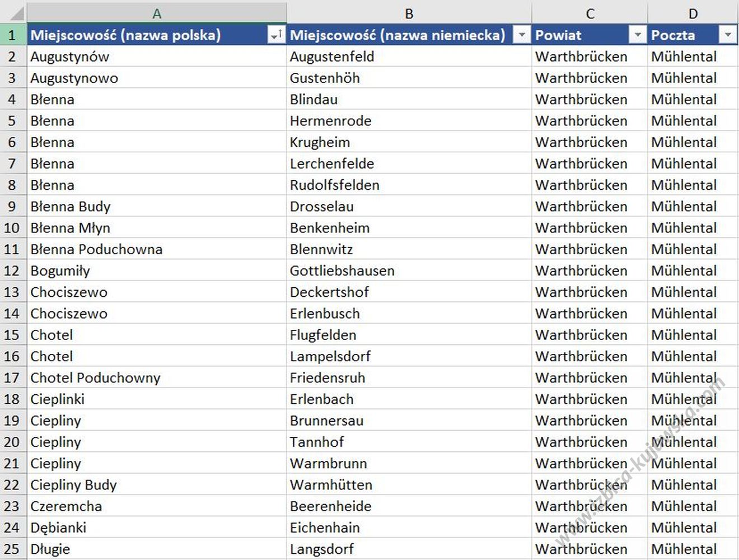This screenshot has width=739, height=560.
Task: Click the Langsdorf cell
Action: tap(321, 549)
